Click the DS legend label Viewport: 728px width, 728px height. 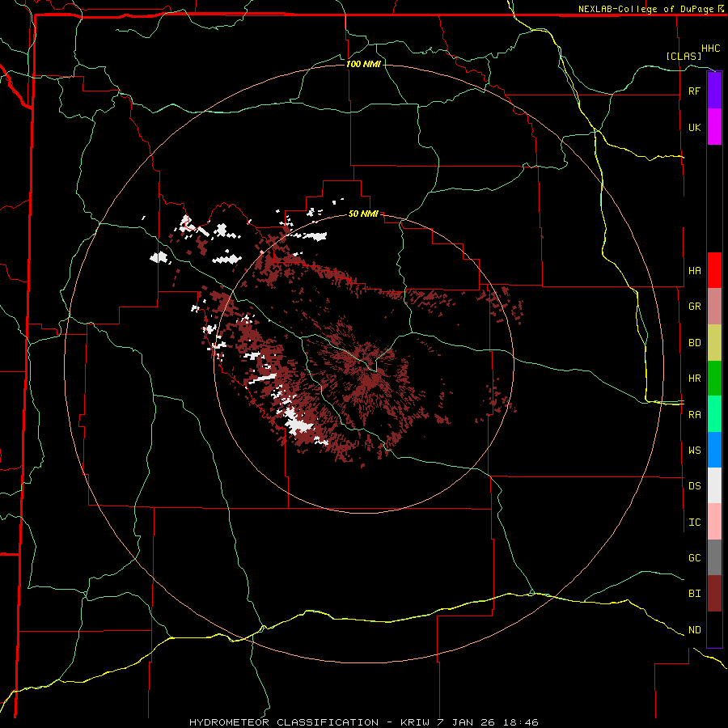coord(694,486)
